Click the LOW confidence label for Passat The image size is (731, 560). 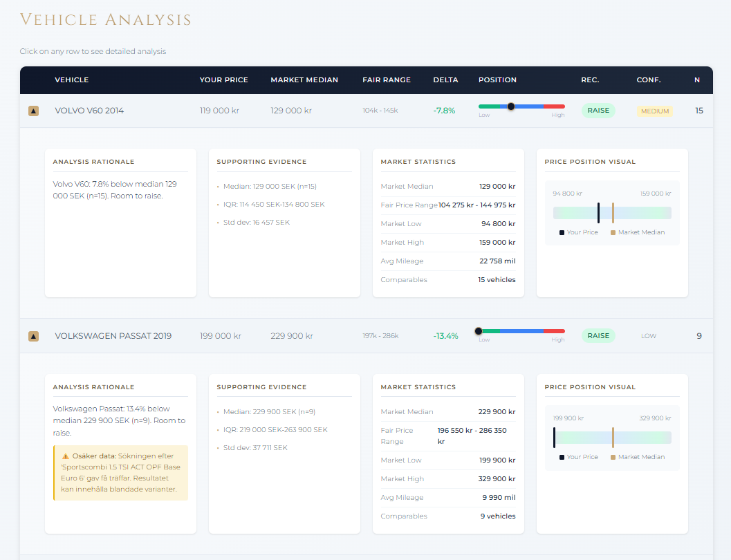click(x=649, y=336)
